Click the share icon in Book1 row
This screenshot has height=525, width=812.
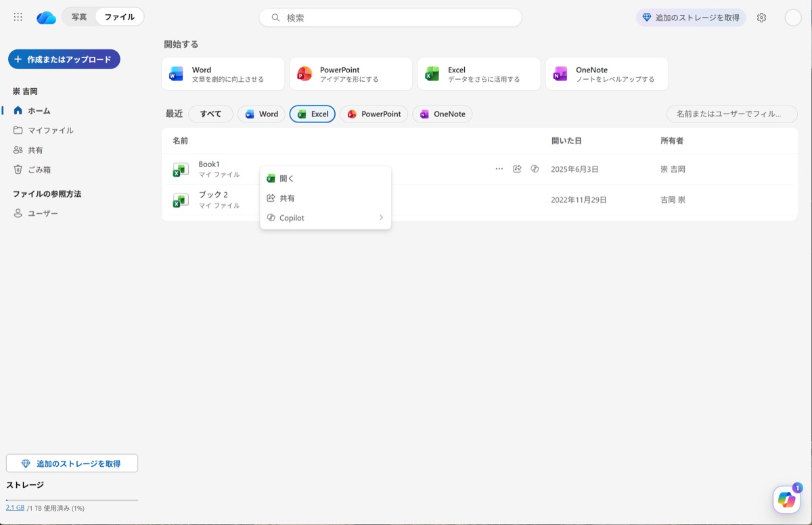pyautogui.click(x=517, y=169)
